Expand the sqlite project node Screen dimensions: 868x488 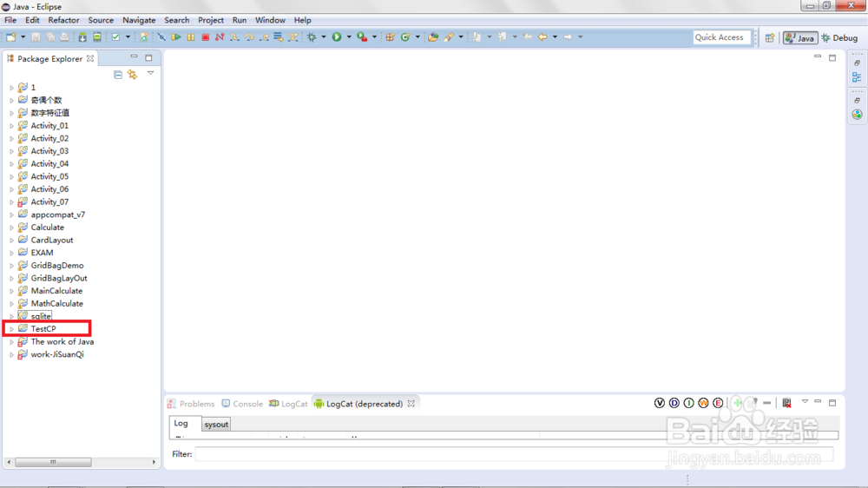(x=11, y=316)
